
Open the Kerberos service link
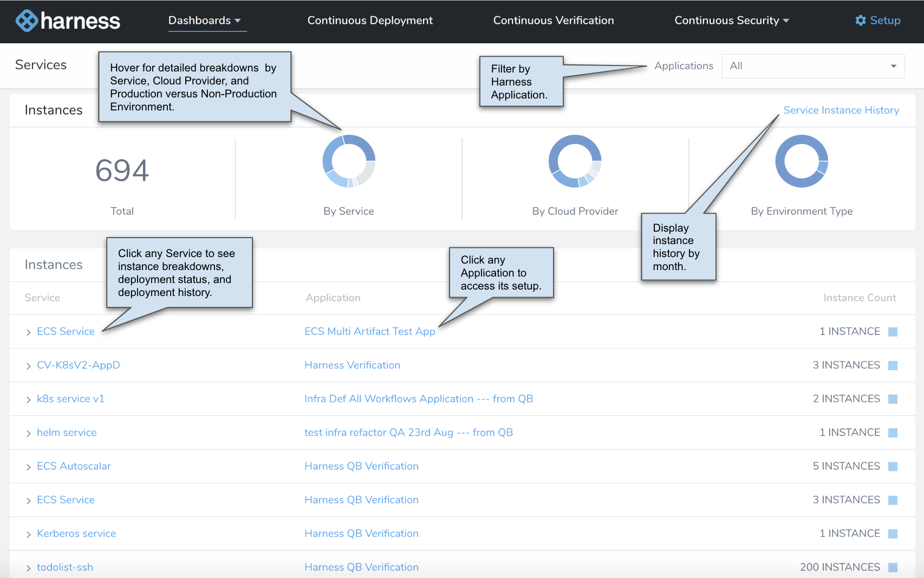[76, 534]
